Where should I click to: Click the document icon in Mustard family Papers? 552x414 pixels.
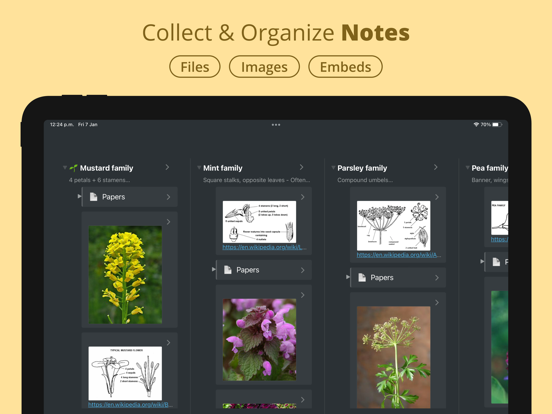[93, 197]
